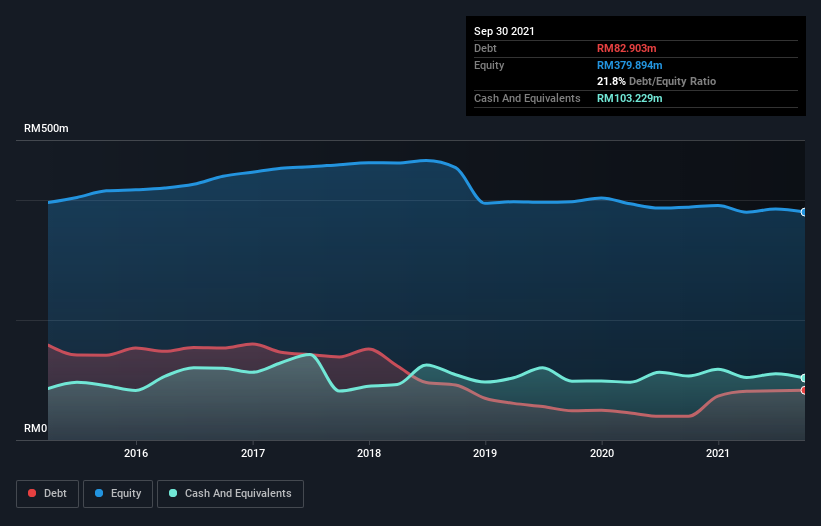Click the red Debt legend dot

[32, 493]
